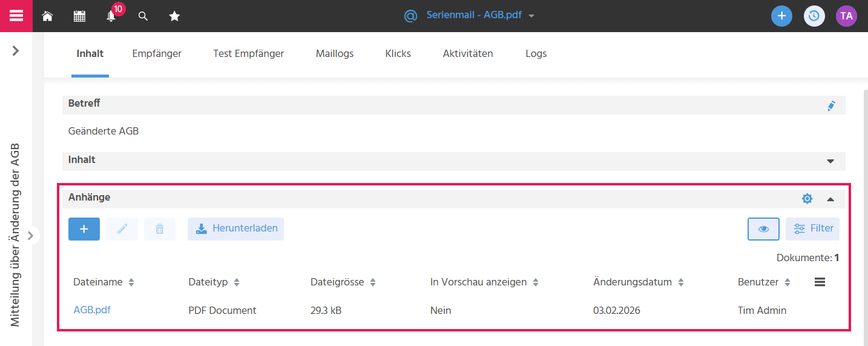Click the PDF Document cell
The image size is (868, 346).
[x=222, y=310]
